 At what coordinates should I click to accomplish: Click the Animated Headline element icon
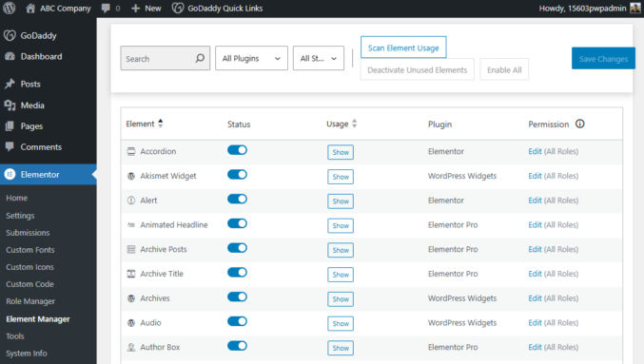coord(131,225)
